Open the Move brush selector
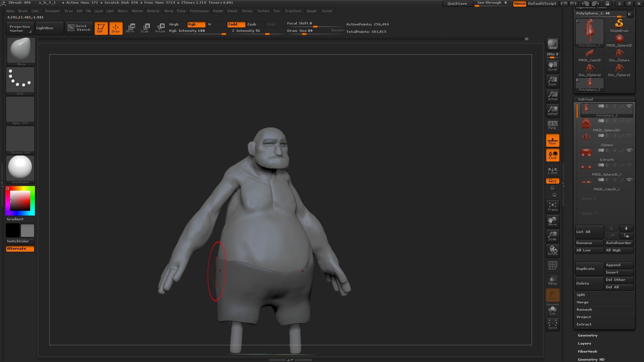The width and height of the screenshot is (644, 362). 21,51
